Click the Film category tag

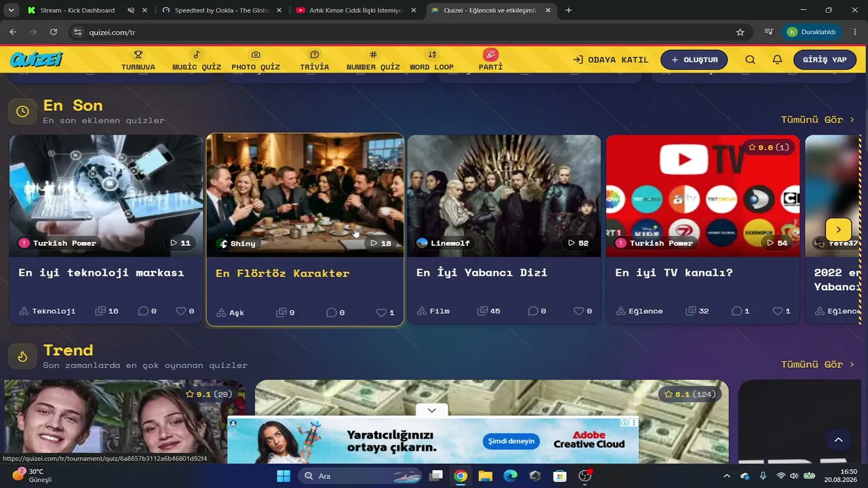click(433, 311)
